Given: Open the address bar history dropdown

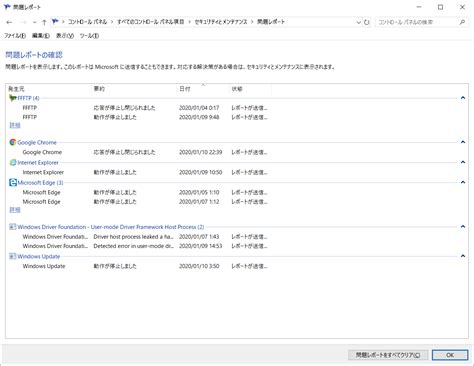Looking at the screenshot, I should point(359,22).
